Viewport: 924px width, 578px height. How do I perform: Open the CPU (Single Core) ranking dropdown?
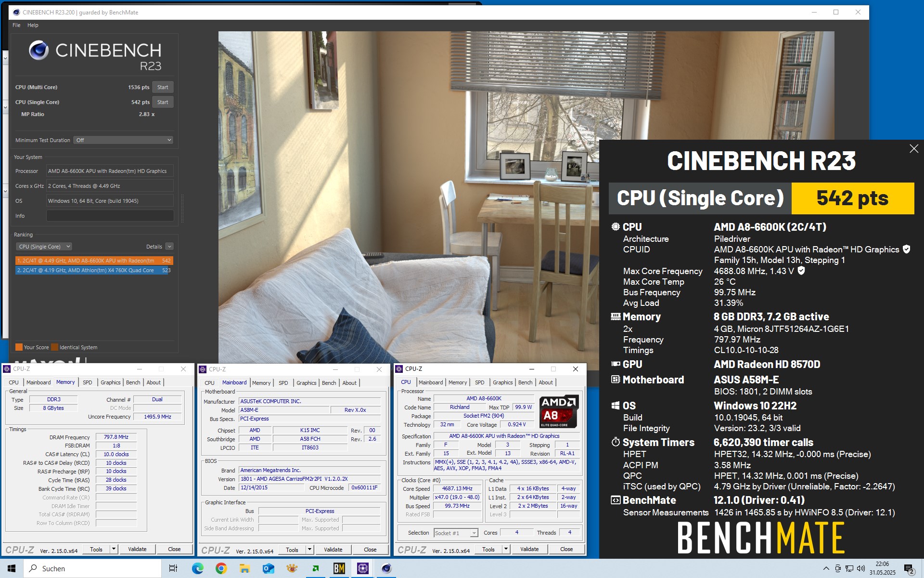pyautogui.click(x=44, y=247)
